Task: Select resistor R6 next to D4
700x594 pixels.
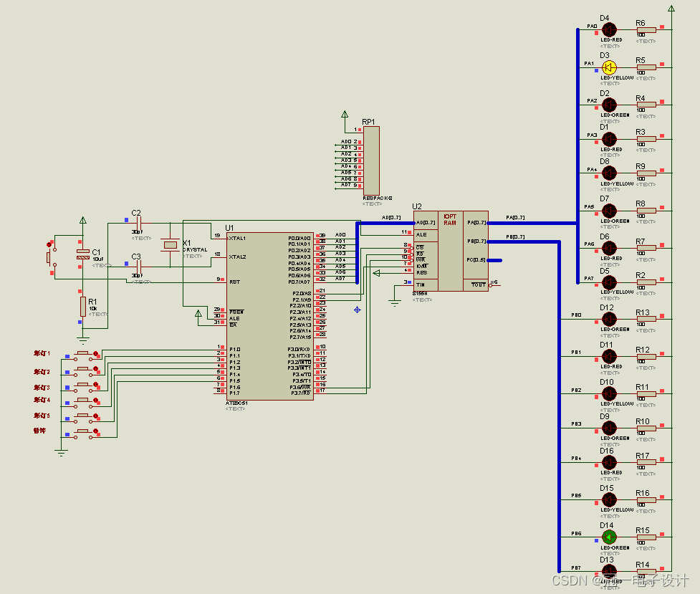Action: click(646, 30)
